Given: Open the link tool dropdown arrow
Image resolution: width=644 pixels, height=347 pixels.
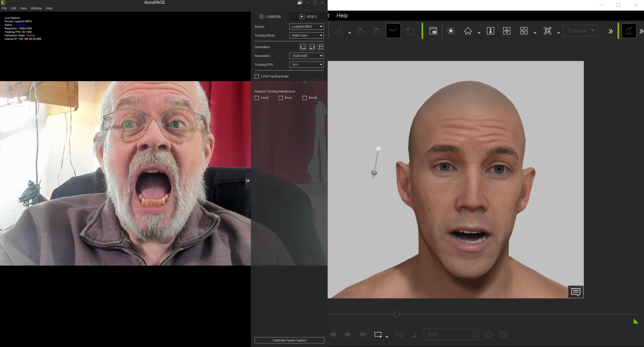Looking at the screenshot, I should click(349, 33).
